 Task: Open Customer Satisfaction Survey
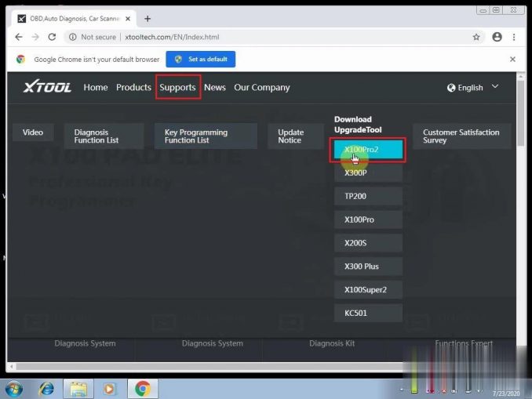coord(461,136)
